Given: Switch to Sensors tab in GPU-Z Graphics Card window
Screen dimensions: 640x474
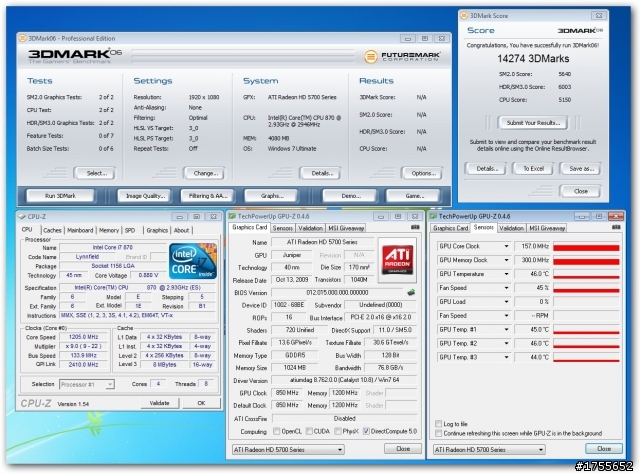Looking at the screenshot, I should 282,228.
